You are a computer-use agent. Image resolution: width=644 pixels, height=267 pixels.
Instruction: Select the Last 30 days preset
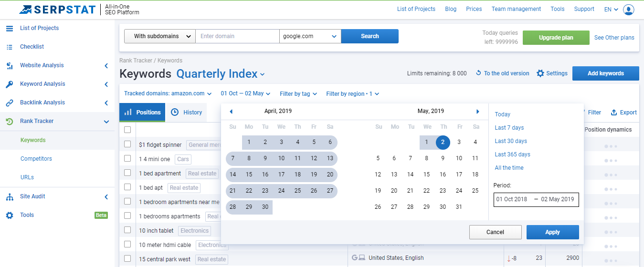coord(511,141)
